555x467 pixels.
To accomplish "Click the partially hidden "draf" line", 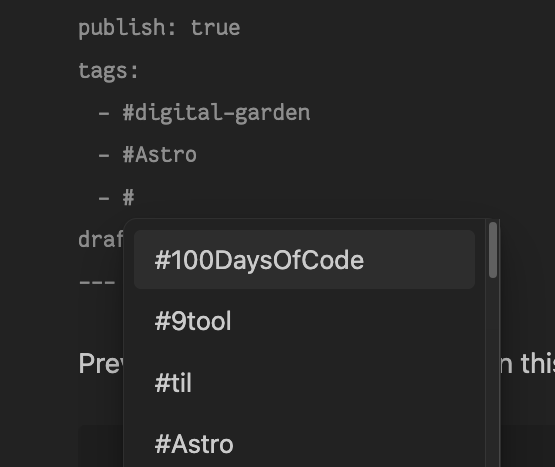I will 101,239.
